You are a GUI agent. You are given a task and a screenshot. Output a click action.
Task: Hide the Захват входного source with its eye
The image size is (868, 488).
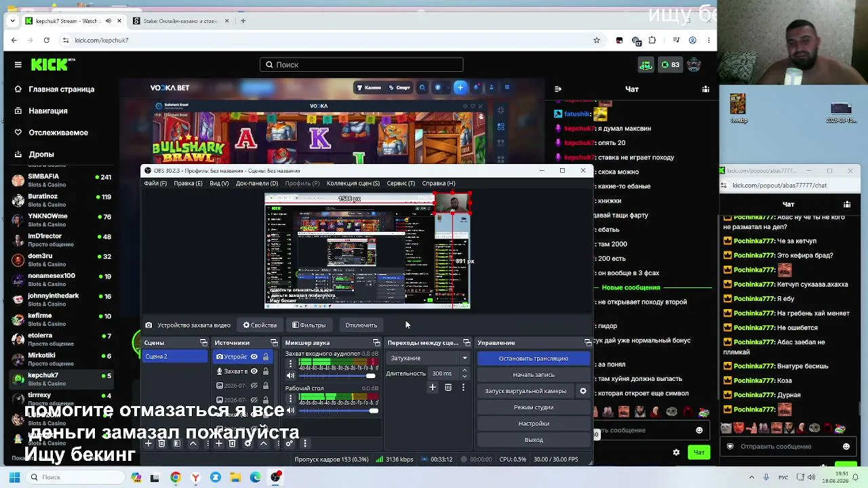[254, 371]
